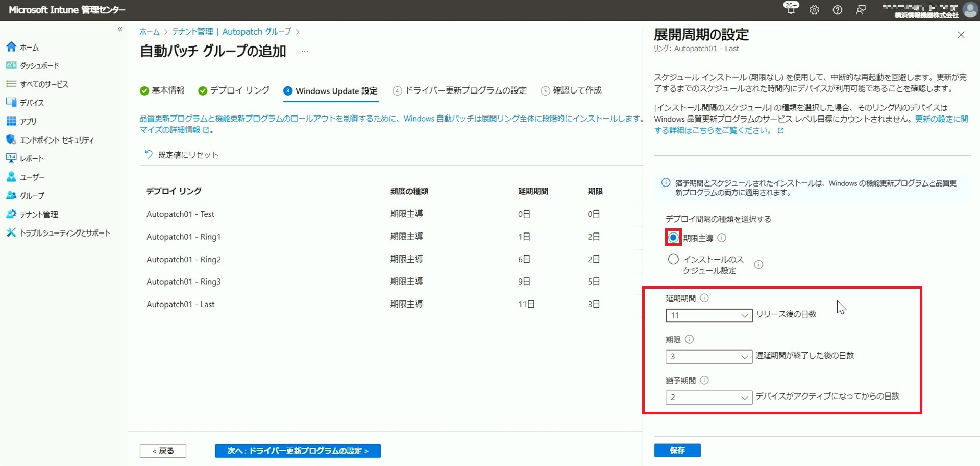
Task: Select the Autopatch01 - Ring1 row
Action: 390,237
